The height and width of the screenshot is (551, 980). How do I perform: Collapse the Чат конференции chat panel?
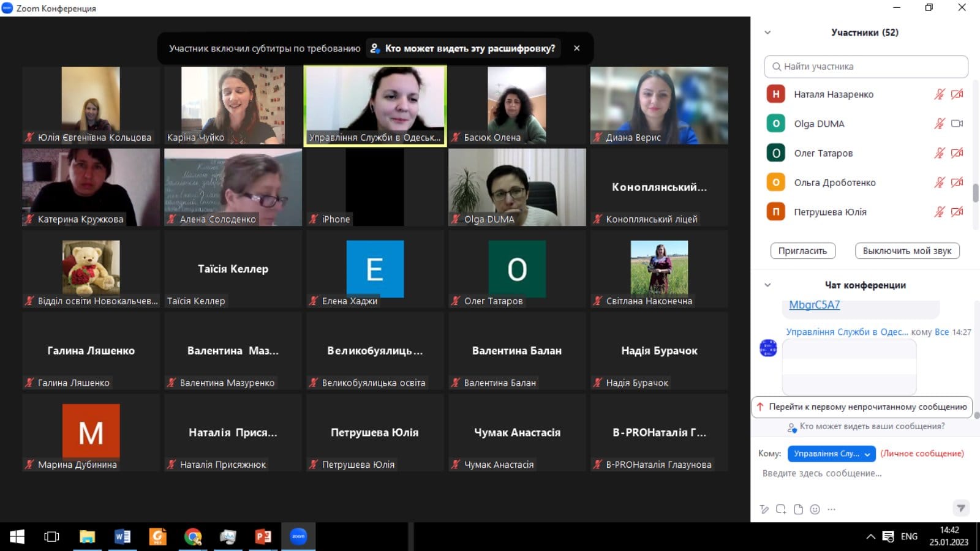pos(767,285)
